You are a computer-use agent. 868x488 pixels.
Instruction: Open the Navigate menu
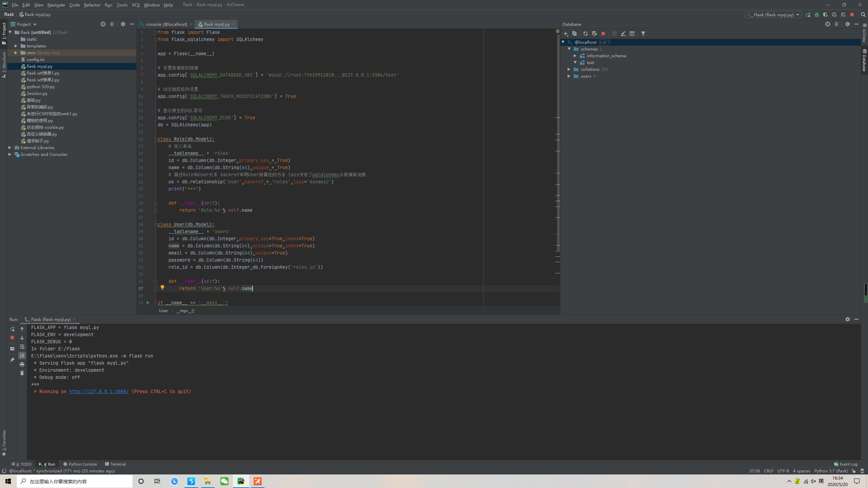pos(56,5)
